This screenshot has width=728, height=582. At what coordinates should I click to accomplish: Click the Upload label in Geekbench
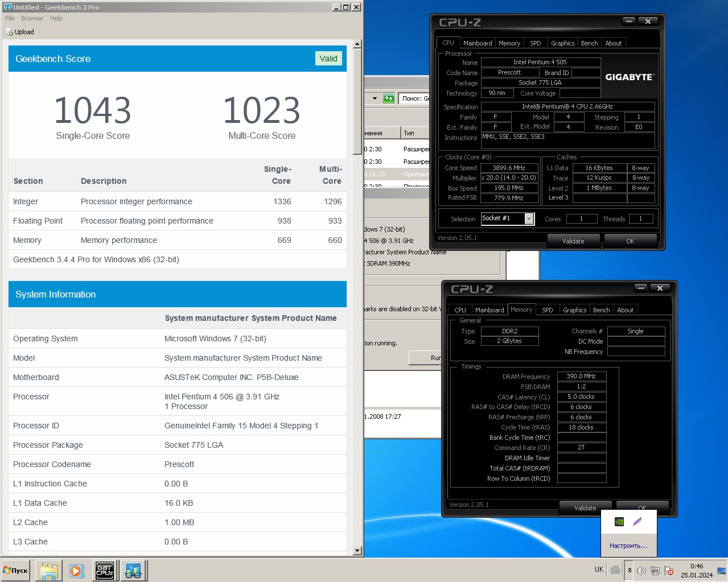24,32
